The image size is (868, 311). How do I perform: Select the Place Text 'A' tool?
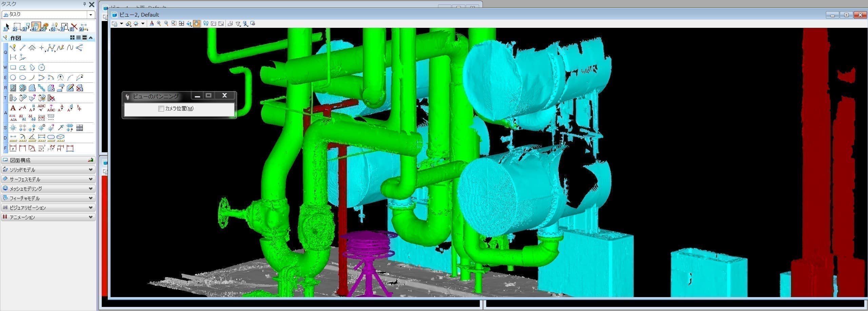click(x=13, y=108)
